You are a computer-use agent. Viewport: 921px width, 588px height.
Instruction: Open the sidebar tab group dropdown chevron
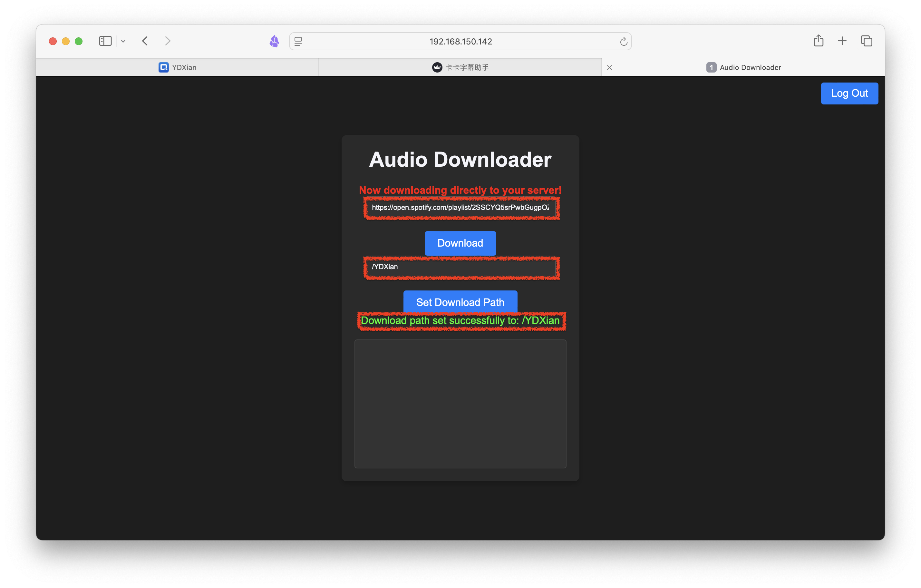click(123, 41)
